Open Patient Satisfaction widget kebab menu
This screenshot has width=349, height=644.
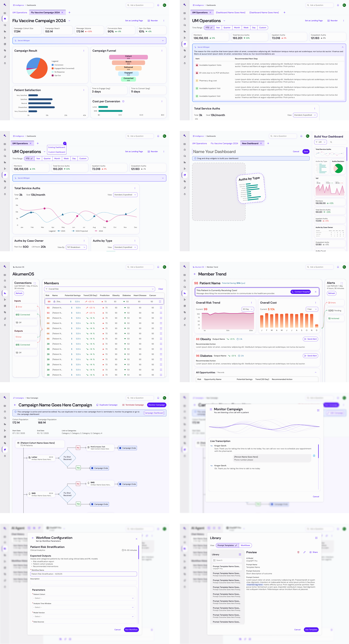84,90
